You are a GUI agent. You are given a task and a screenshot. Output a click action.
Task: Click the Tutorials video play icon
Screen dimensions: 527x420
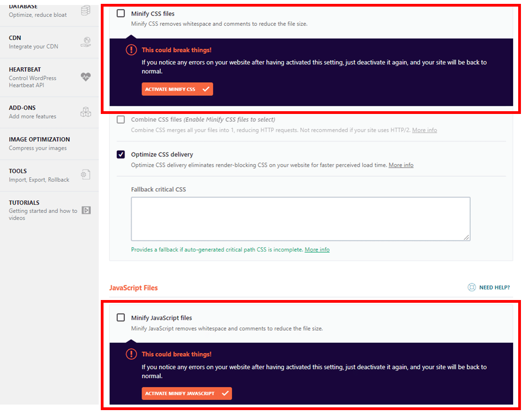click(86, 210)
